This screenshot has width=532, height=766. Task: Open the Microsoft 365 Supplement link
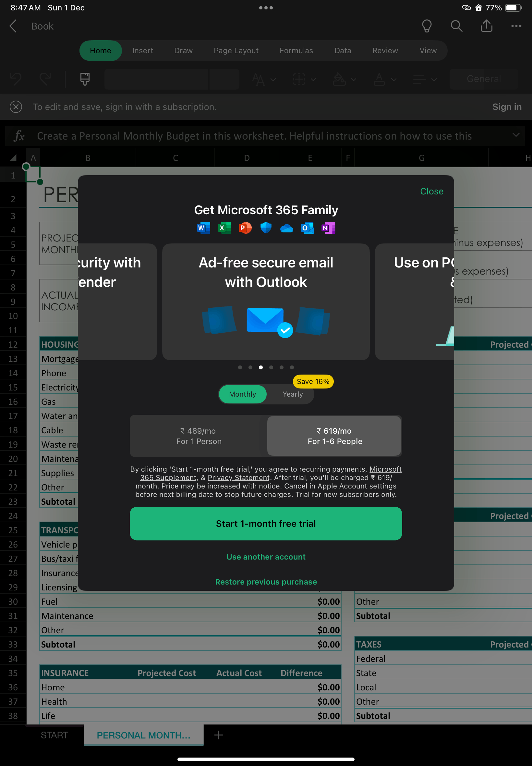tap(385, 469)
